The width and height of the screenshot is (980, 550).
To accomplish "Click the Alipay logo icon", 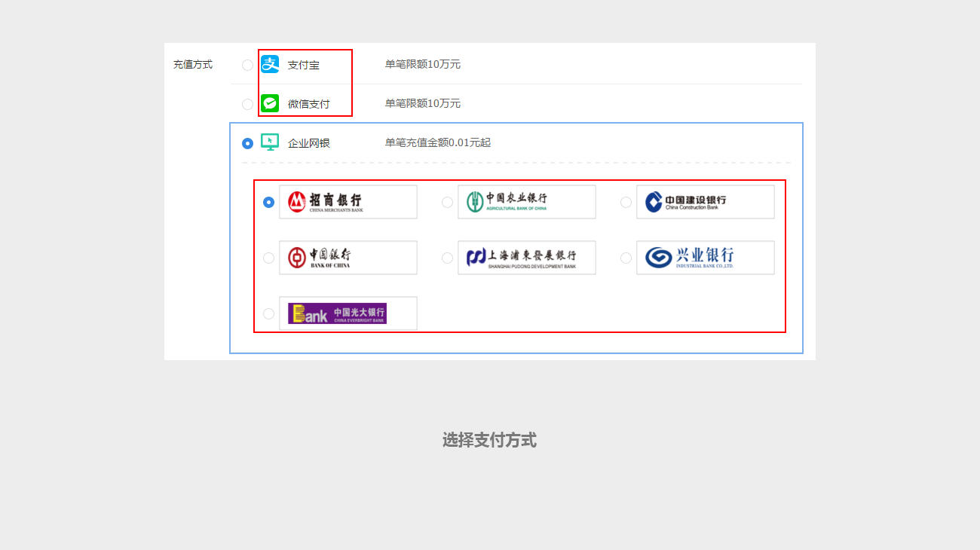I will (270, 65).
